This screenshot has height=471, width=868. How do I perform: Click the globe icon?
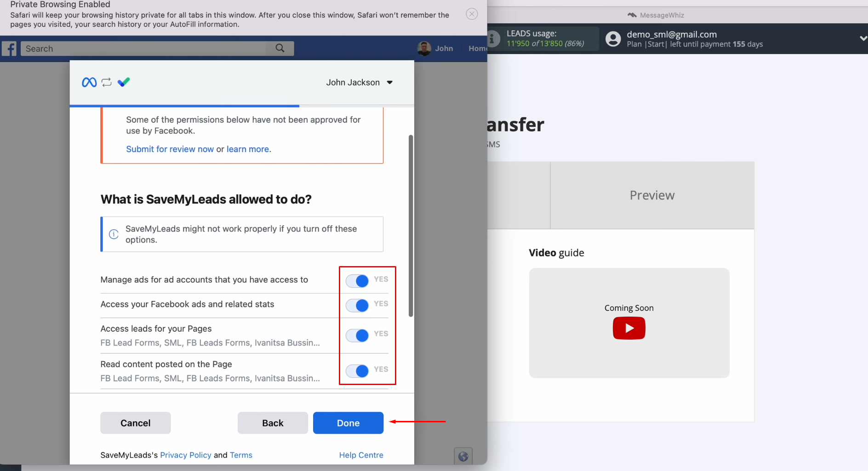(x=463, y=456)
